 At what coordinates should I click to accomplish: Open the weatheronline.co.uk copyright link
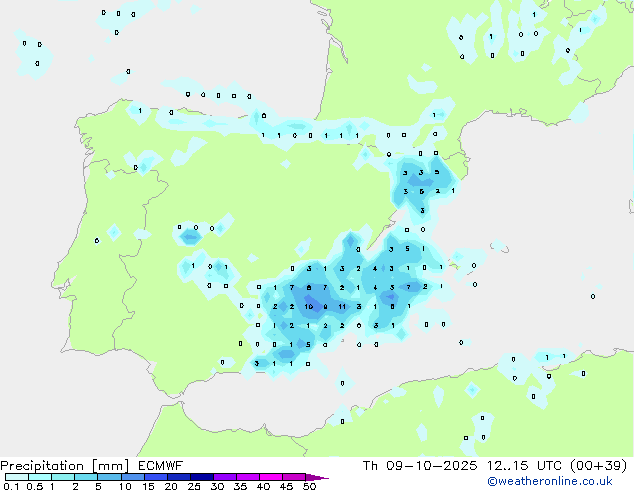tap(550, 481)
